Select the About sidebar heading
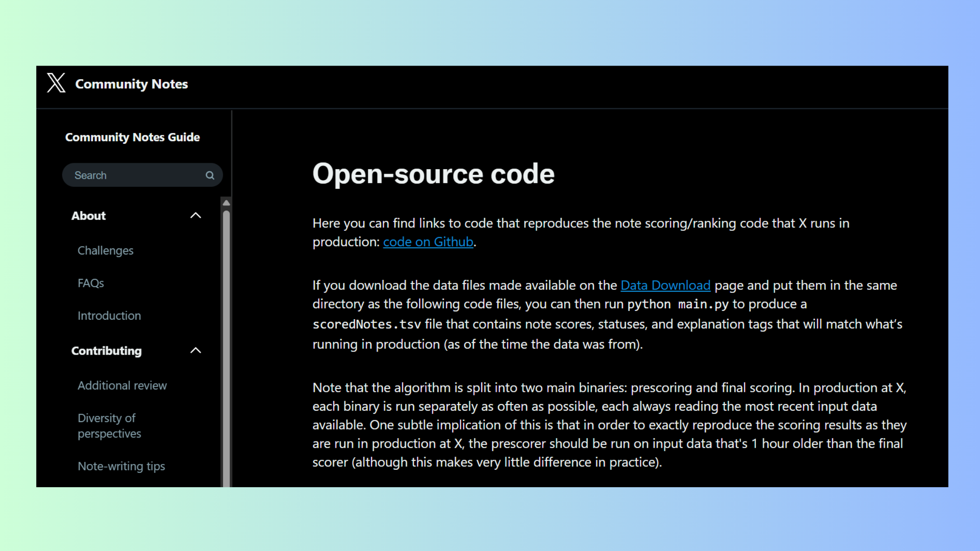Image resolution: width=980 pixels, height=551 pixels. point(89,216)
